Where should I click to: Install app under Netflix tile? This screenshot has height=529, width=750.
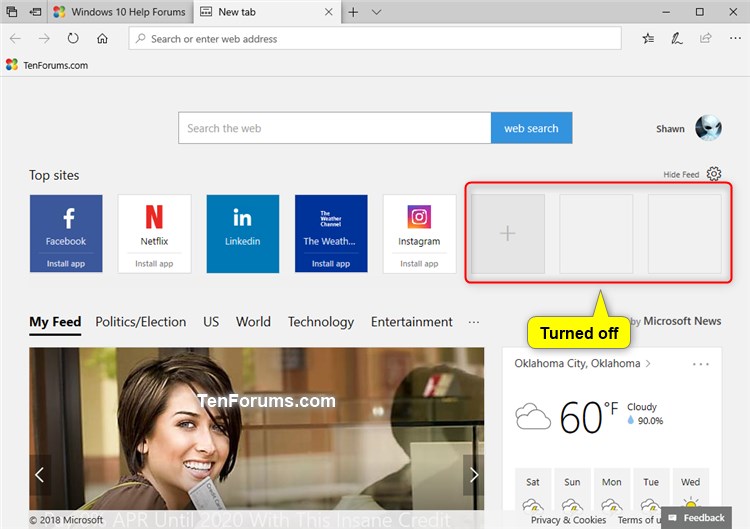[154, 264]
